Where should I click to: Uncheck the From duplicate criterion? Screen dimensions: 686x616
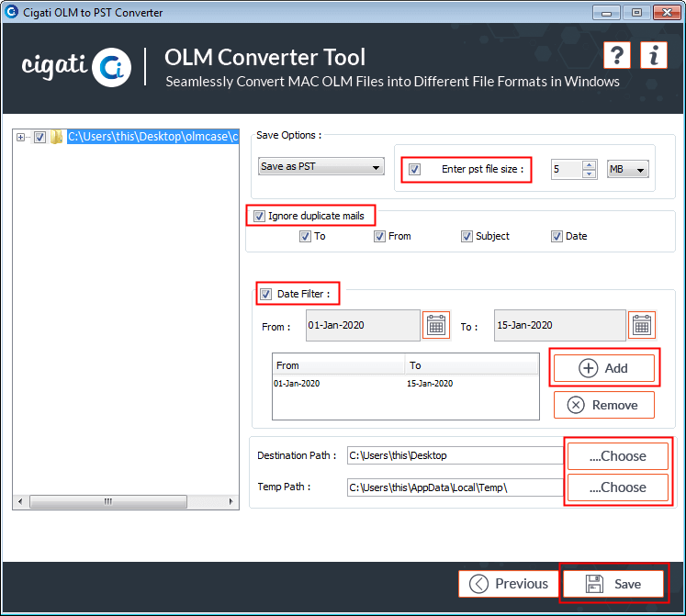[379, 236]
